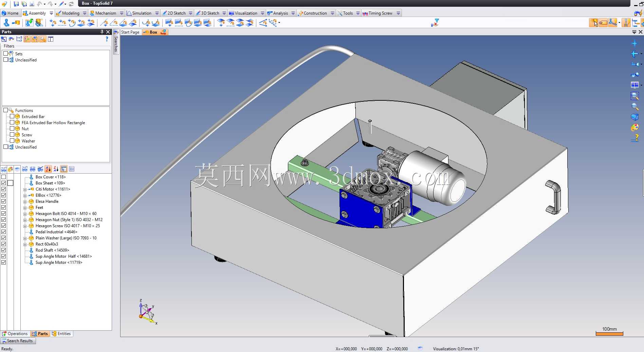Click the 100mm orange scale bar

click(x=609, y=334)
